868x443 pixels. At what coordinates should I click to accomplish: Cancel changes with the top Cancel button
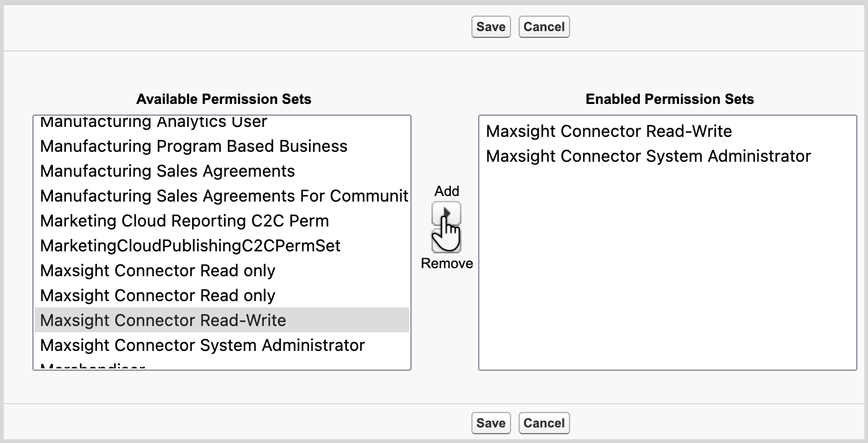(543, 27)
